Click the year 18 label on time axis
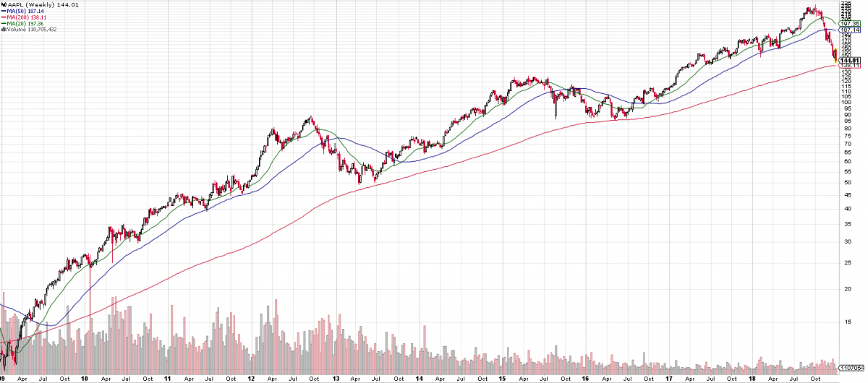Image resolution: width=868 pixels, height=383 pixels. point(751,378)
